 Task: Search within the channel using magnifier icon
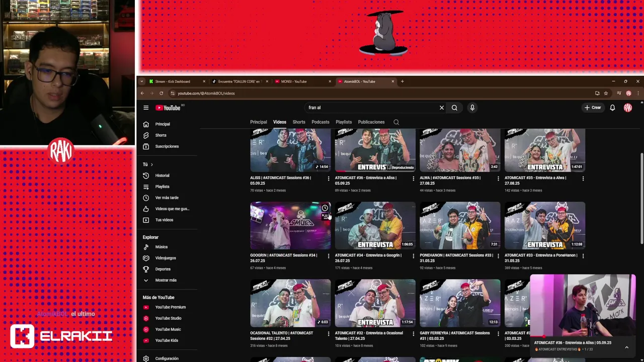(396, 122)
